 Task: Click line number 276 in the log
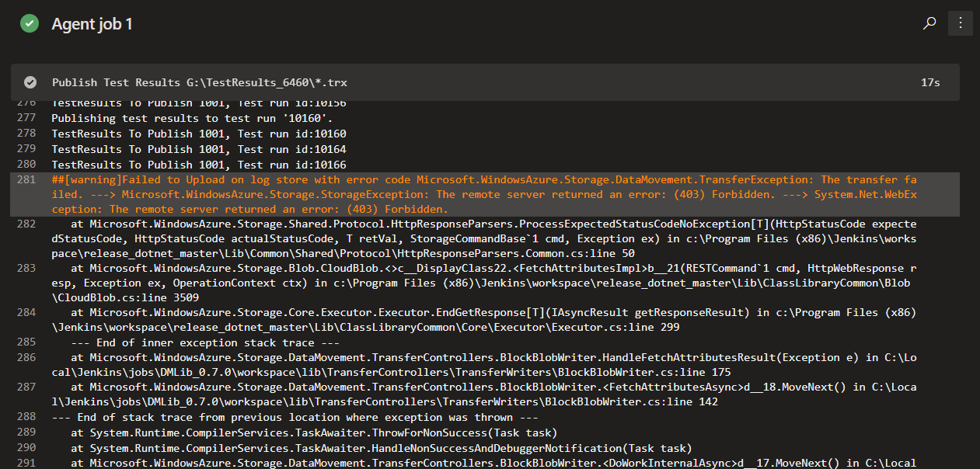click(x=24, y=102)
